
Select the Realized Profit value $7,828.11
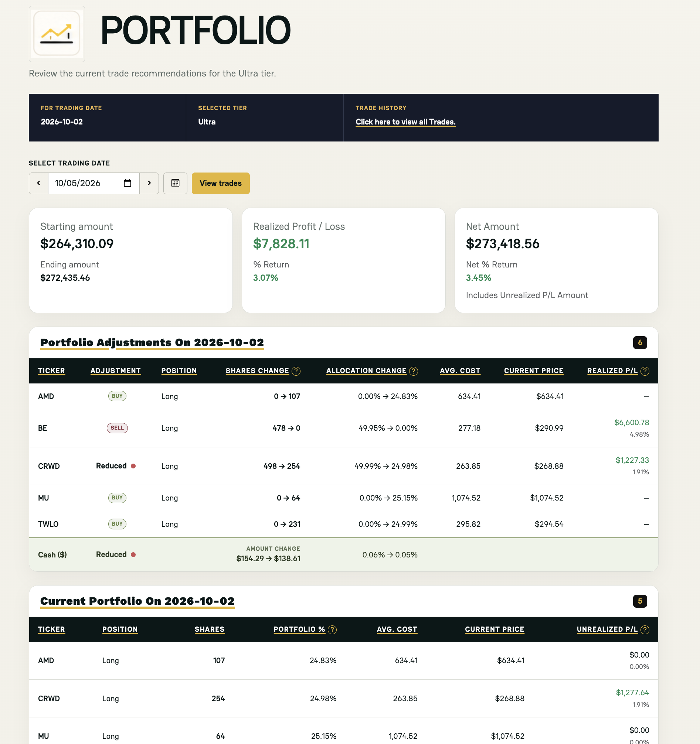(281, 244)
